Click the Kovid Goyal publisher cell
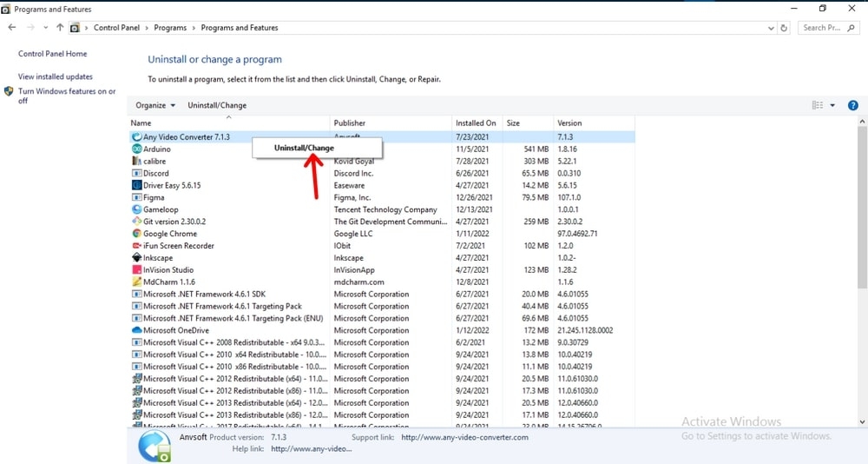The width and height of the screenshot is (868, 464). pos(354,162)
